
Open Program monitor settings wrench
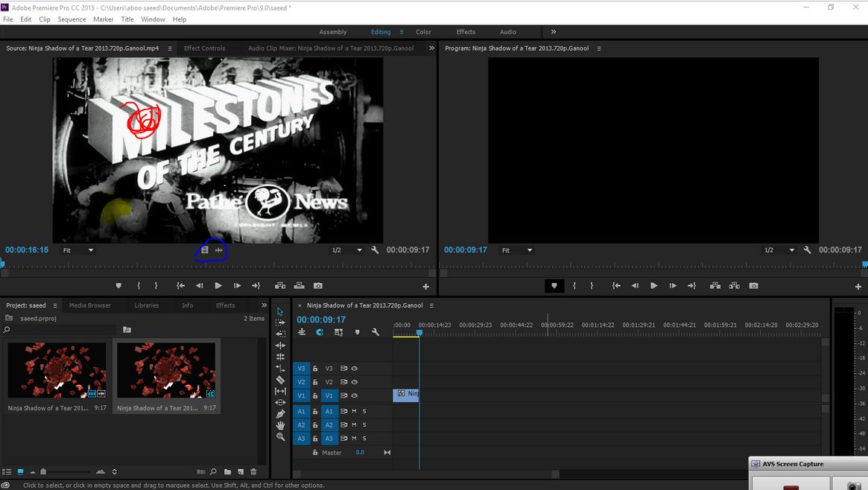coord(807,250)
